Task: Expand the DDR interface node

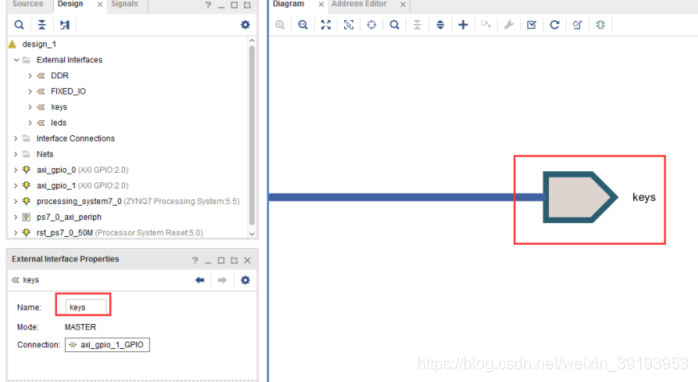Action: 30,76
